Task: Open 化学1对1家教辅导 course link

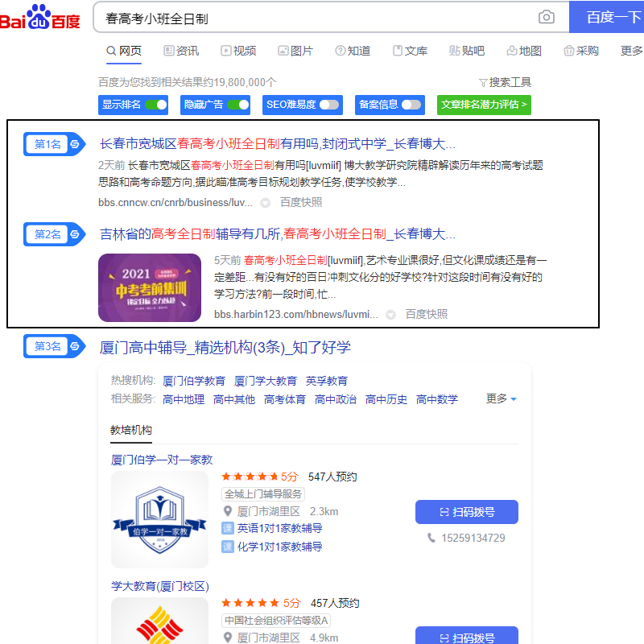Action: tap(279, 547)
